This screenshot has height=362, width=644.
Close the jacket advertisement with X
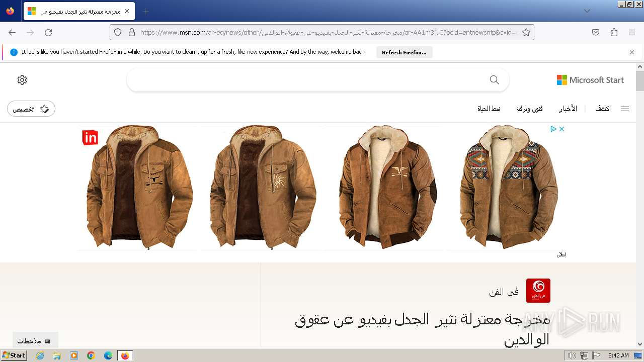click(561, 129)
